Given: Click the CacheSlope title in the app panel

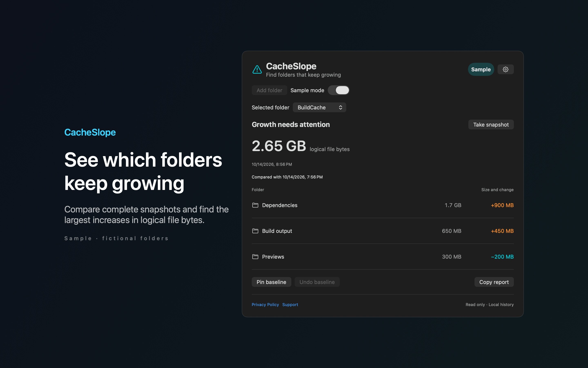Looking at the screenshot, I should (x=291, y=66).
